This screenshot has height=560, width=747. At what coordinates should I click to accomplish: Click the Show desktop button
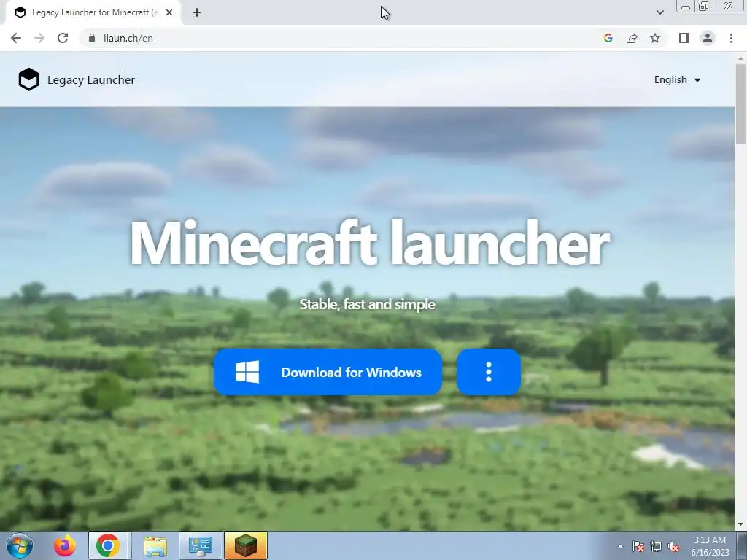pos(742,545)
